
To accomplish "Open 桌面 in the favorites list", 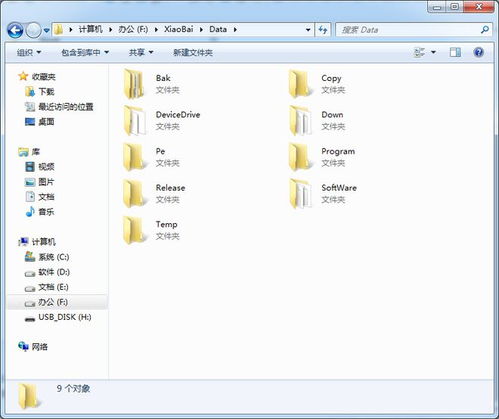I will [x=40, y=122].
